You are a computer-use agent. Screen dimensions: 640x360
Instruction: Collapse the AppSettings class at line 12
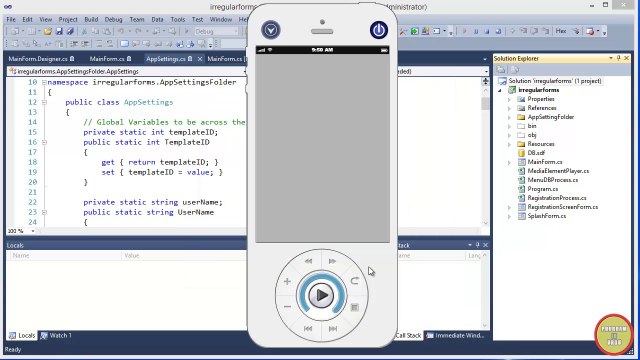(x=44, y=102)
